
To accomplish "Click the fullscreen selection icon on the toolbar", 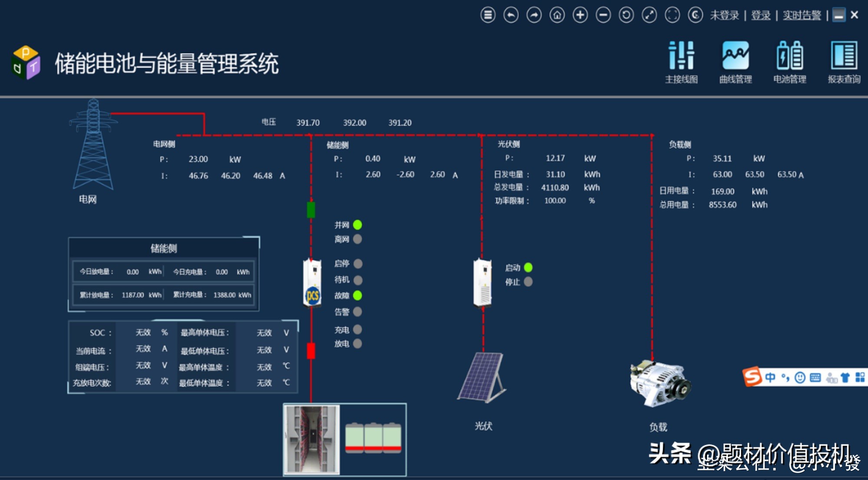I will pos(672,15).
